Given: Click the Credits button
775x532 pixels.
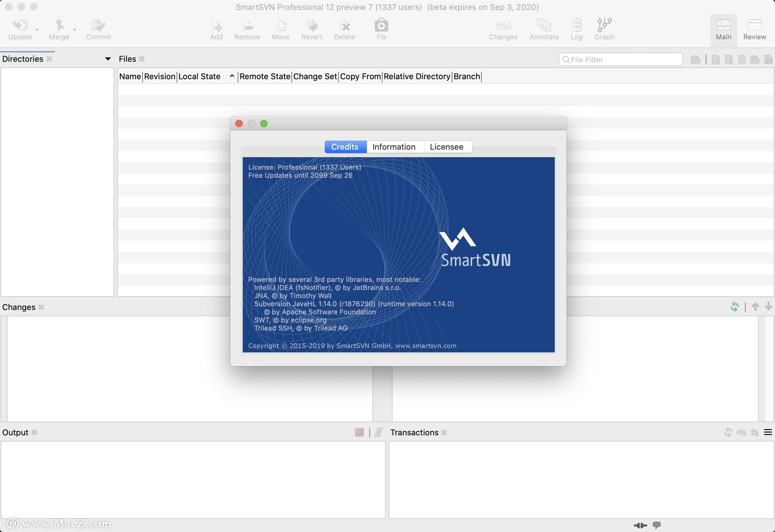Looking at the screenshot, I should [344, 146].
